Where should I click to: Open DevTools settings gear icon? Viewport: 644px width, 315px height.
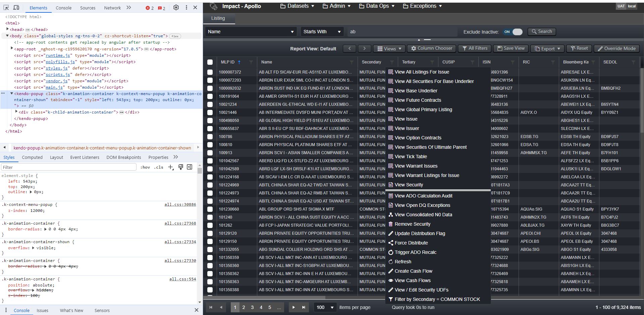[x=176, y=7]
